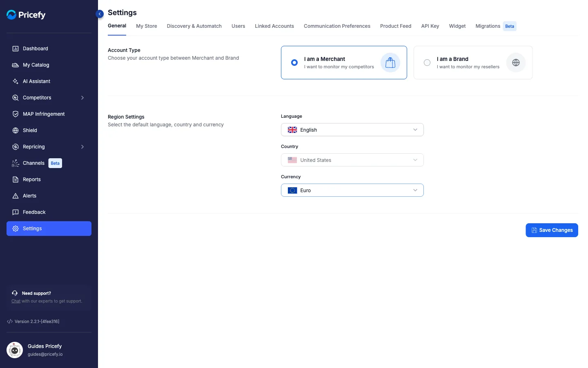Open the Product Feed tab

[396, 26]
